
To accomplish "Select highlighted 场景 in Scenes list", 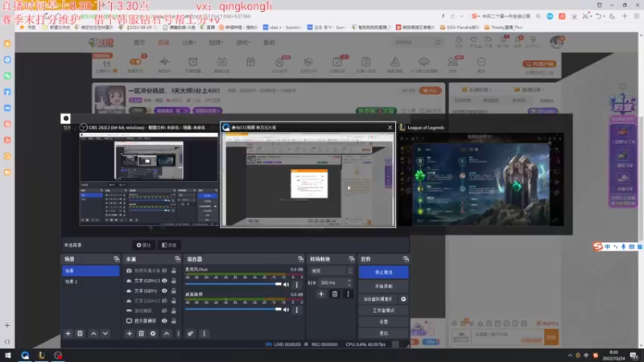I will [x=90, y=271].
